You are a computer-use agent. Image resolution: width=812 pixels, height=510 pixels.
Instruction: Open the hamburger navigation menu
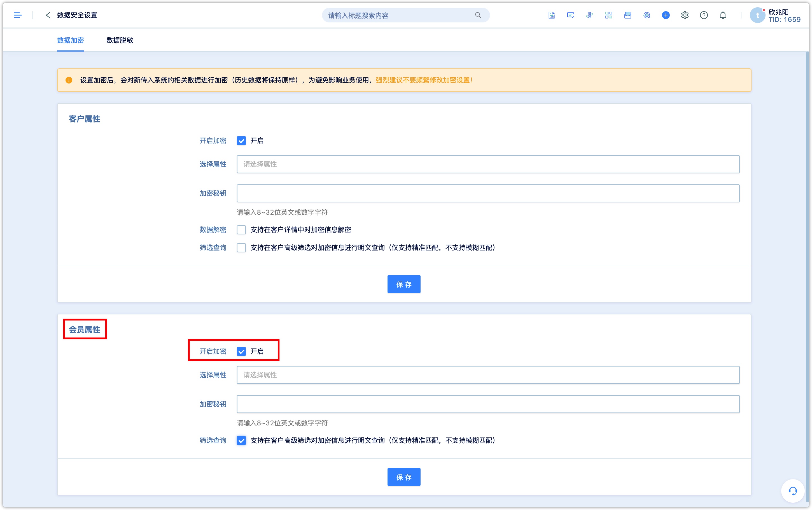[18, 15]
